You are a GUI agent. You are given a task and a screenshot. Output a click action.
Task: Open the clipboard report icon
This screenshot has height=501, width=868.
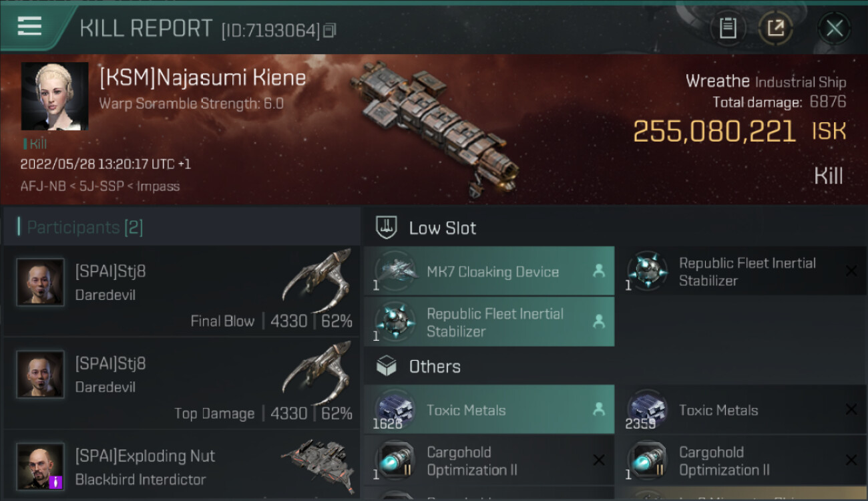727,28
